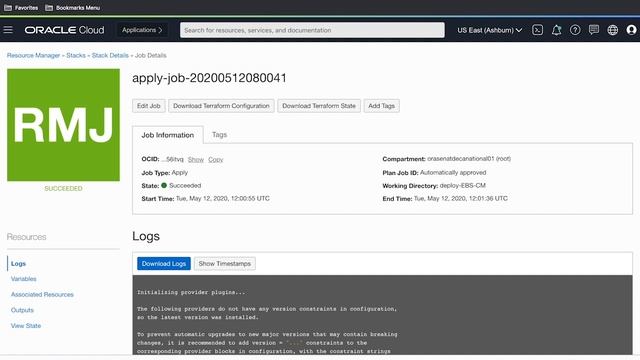Viewport: 640px width, 360px height.
Task: Open the Favorites bookmarks folder
Action: (21, 8)
